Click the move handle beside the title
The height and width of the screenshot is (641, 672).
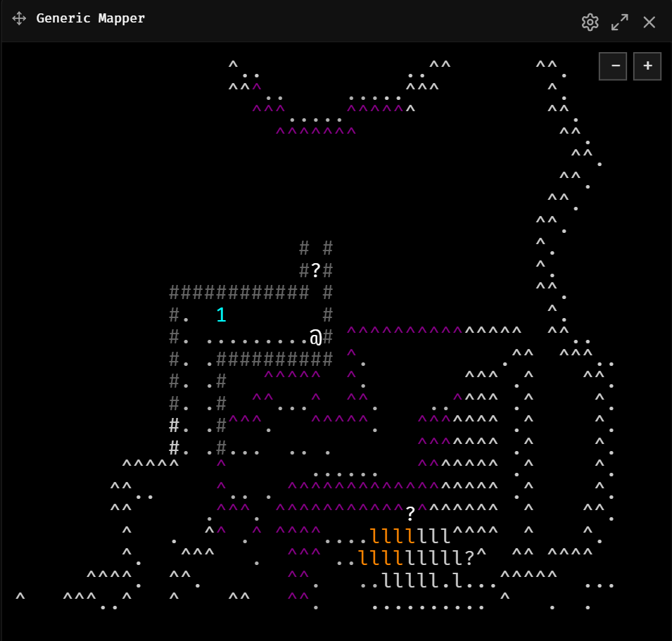(19, 18)
